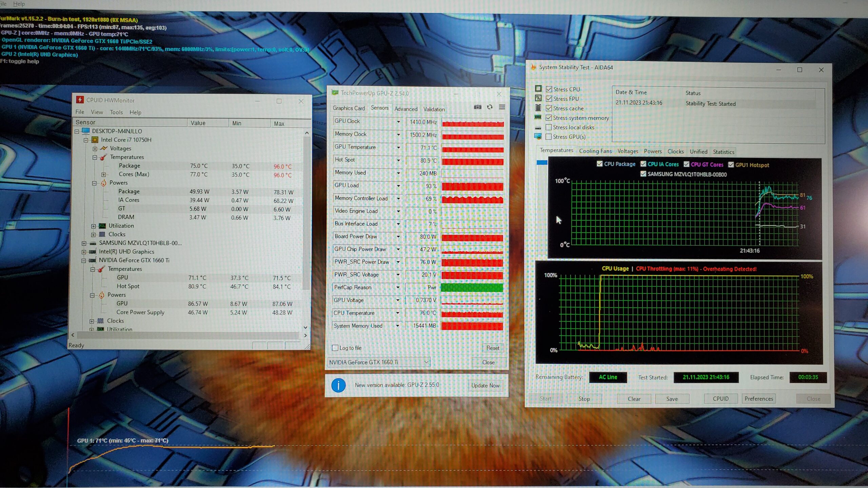Toggle the Log to file checkbox
Image resolution: width=868 pixels, height=488 pixels.
[335, 348]
